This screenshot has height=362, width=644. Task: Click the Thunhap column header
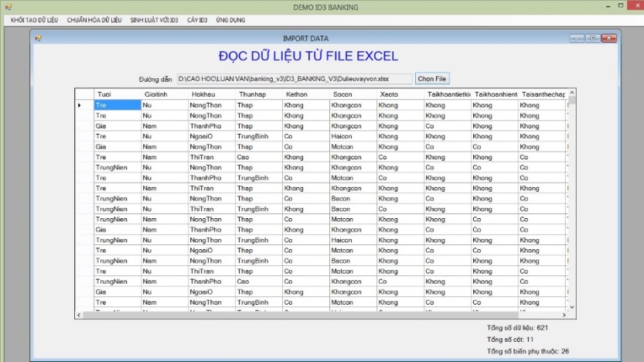pos(259,94)
